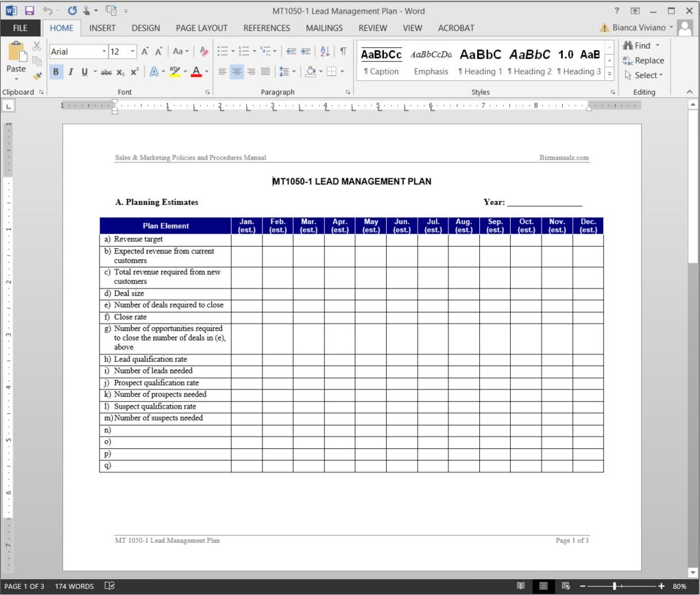Switch to the DESIGN tab
Screen dimensions: 700x595
pos(145,27)
